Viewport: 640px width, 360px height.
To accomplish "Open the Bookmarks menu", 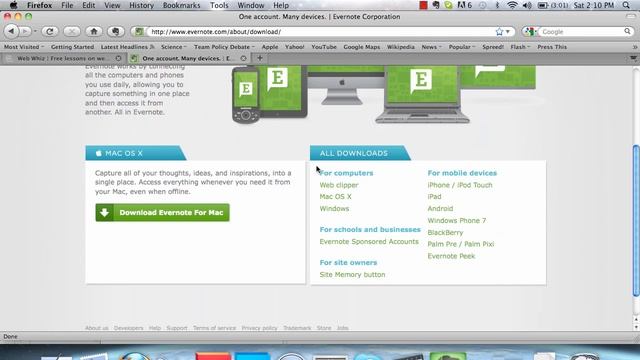I will click(x=182, y=5).
